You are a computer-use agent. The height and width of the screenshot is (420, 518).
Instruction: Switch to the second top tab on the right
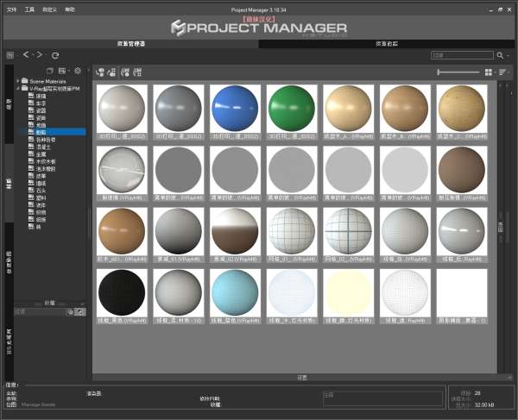[x=387, y=43]
